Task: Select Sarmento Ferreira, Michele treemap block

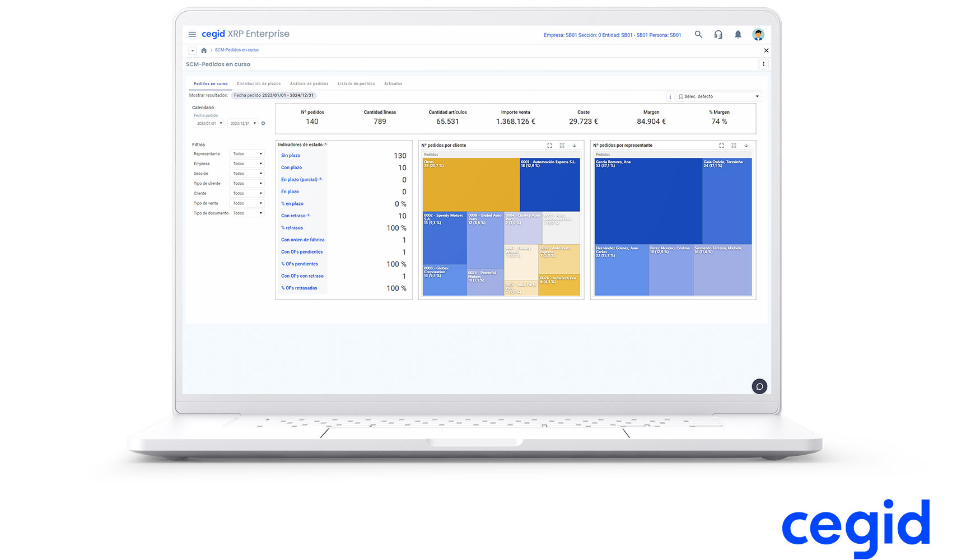Action: 722,270
